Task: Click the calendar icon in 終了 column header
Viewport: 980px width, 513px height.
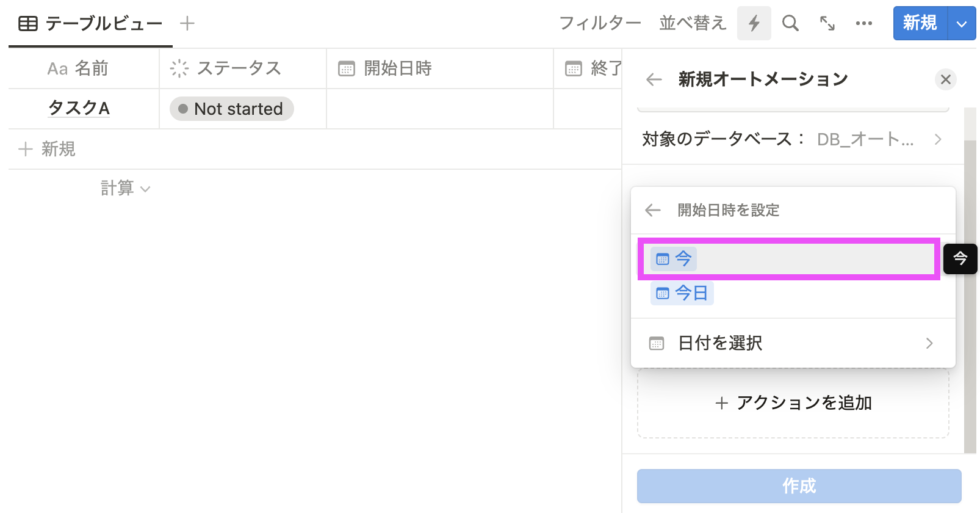Action: 574,68
